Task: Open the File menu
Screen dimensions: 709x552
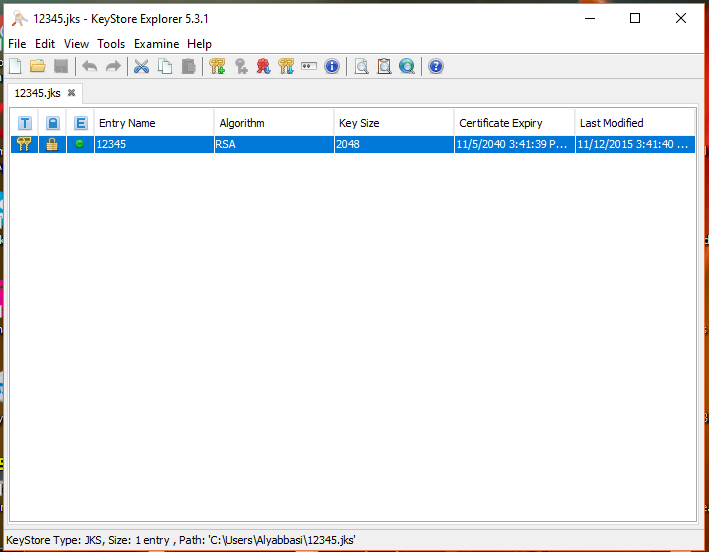Action: [17, 44]
